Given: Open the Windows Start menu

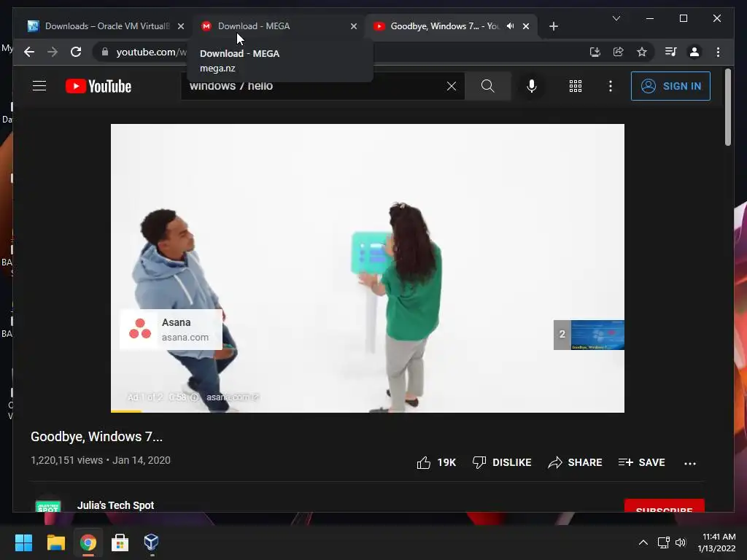Looking at the screenshot, I should (23, 542).
